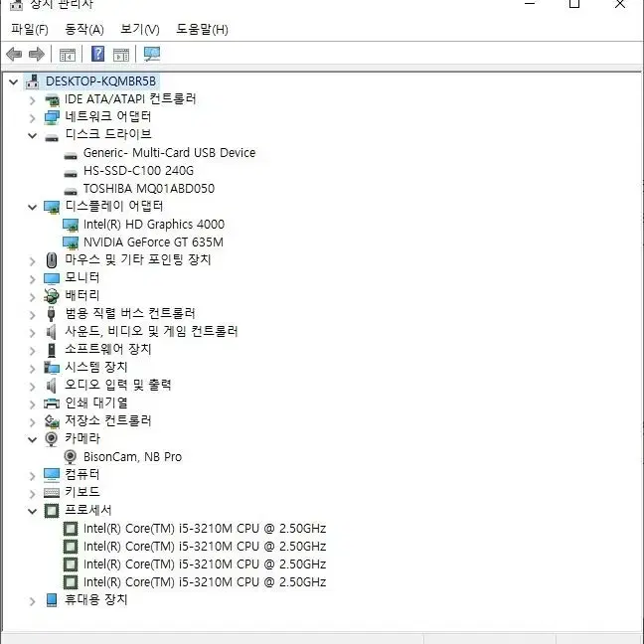The image size is (644, 644).
Task: Close the 장치 관리자 window
Action: point(620,4)
